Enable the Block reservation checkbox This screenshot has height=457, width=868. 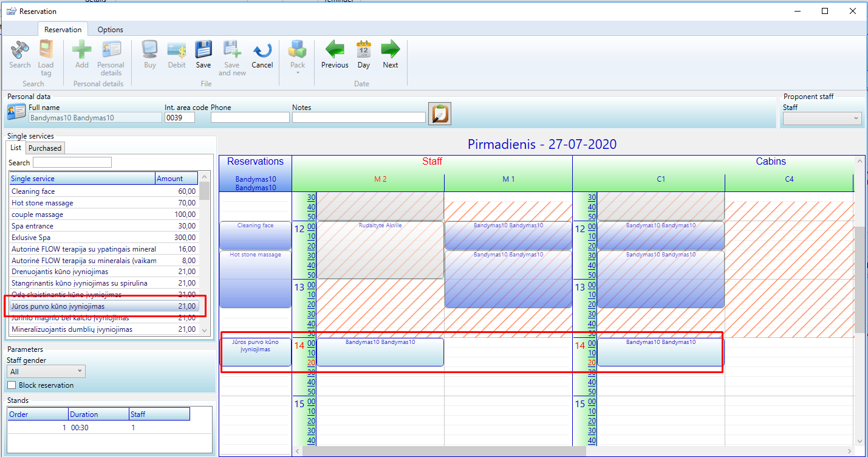(12, 385)
